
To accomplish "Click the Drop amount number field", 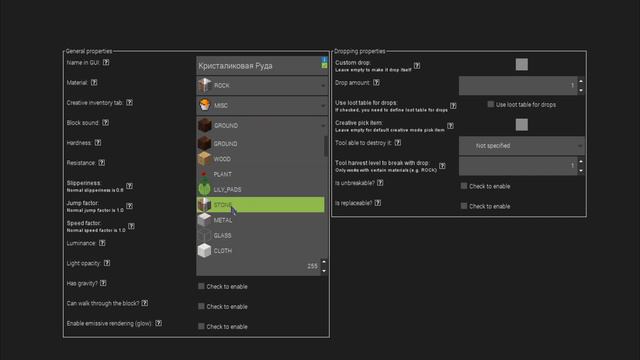I will coord(518,86).
